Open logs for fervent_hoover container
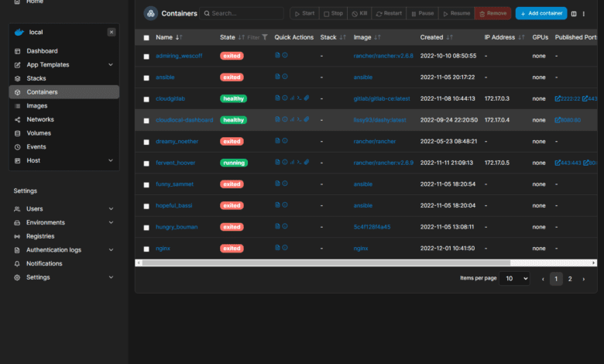The image size is (604, 364). (277, 162)
